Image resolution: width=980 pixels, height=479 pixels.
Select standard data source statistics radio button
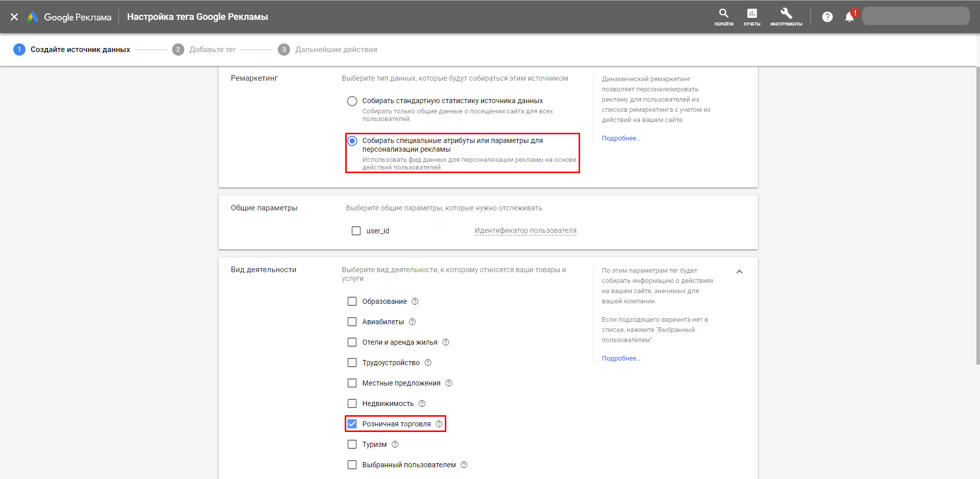(352, 101)
